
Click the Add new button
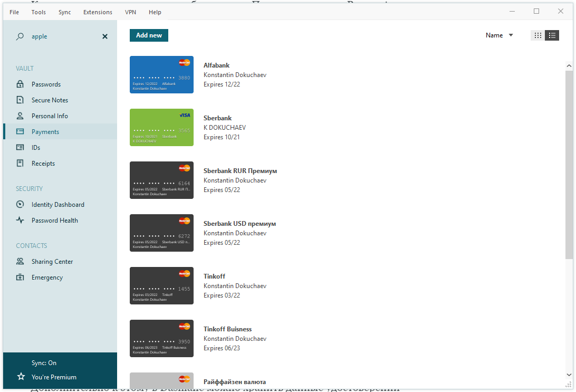[x=149, y=35]
